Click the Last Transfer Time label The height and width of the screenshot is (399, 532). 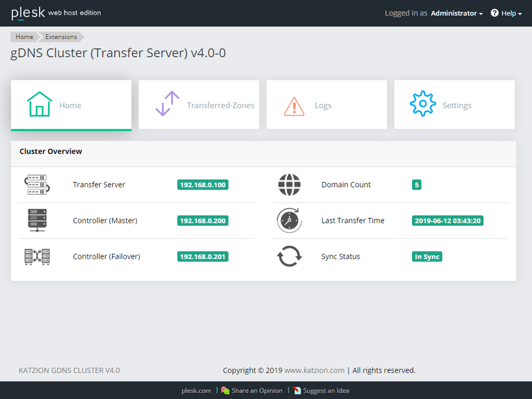353,220
